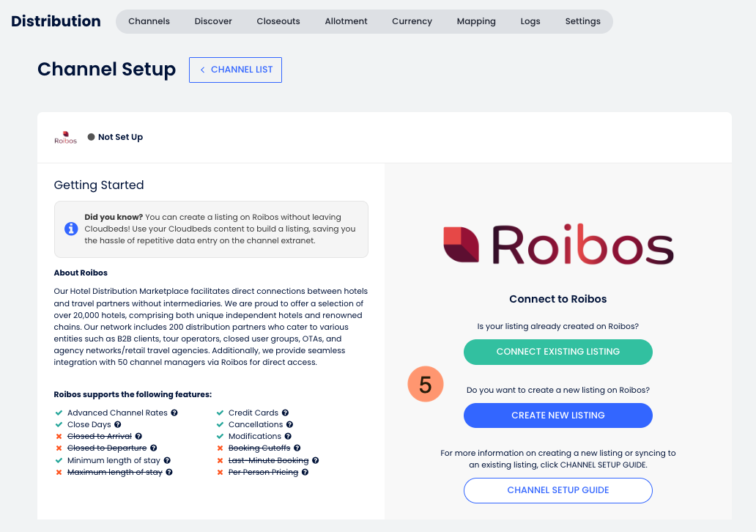
Task: Go back via Channel List button
Action: coord(235,70)
